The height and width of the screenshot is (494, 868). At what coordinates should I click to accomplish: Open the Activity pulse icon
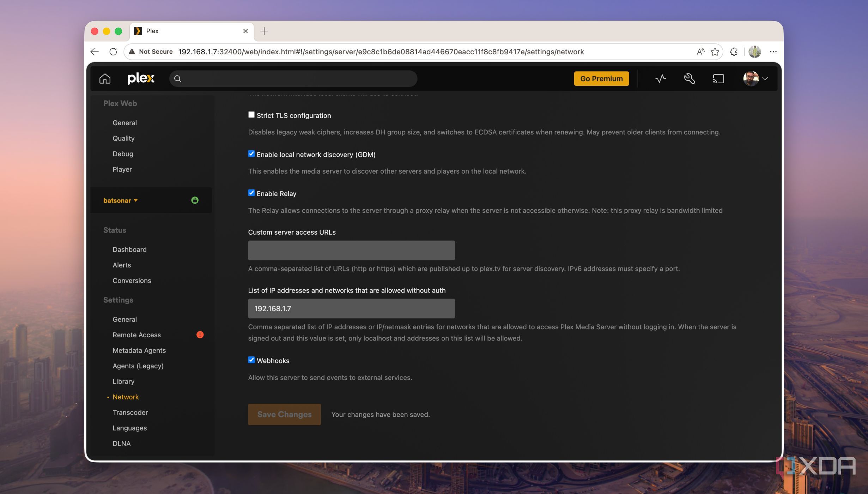pos(661,78)
